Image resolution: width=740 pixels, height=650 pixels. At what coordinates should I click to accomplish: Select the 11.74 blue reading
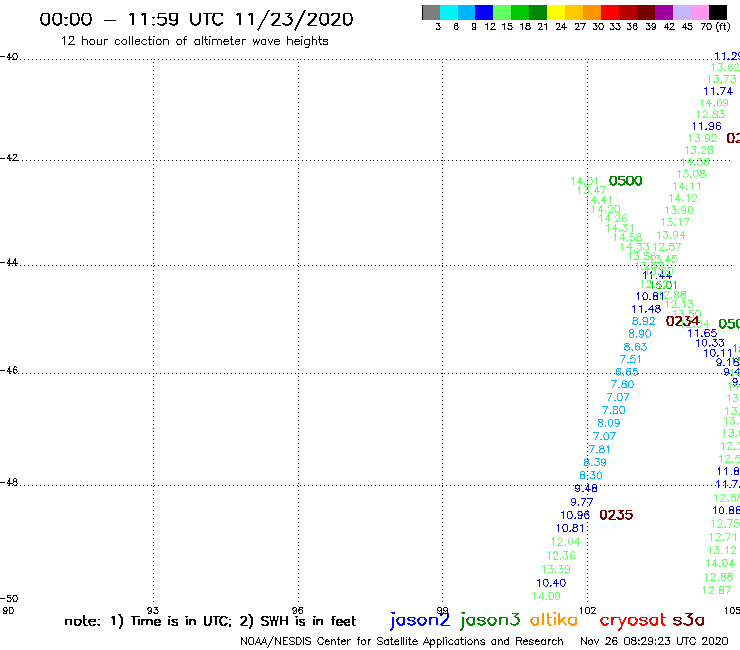point(718,92)
